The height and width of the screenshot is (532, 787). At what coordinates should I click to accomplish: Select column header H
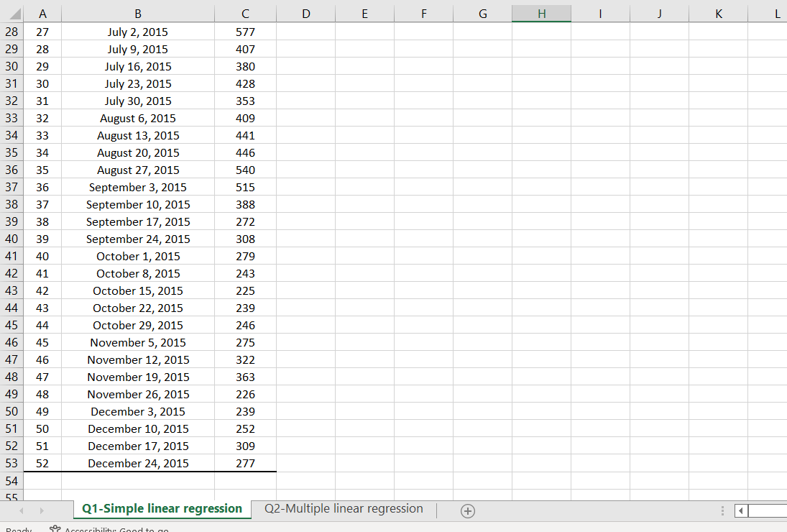pyautogui.click(x=541, y=13)
